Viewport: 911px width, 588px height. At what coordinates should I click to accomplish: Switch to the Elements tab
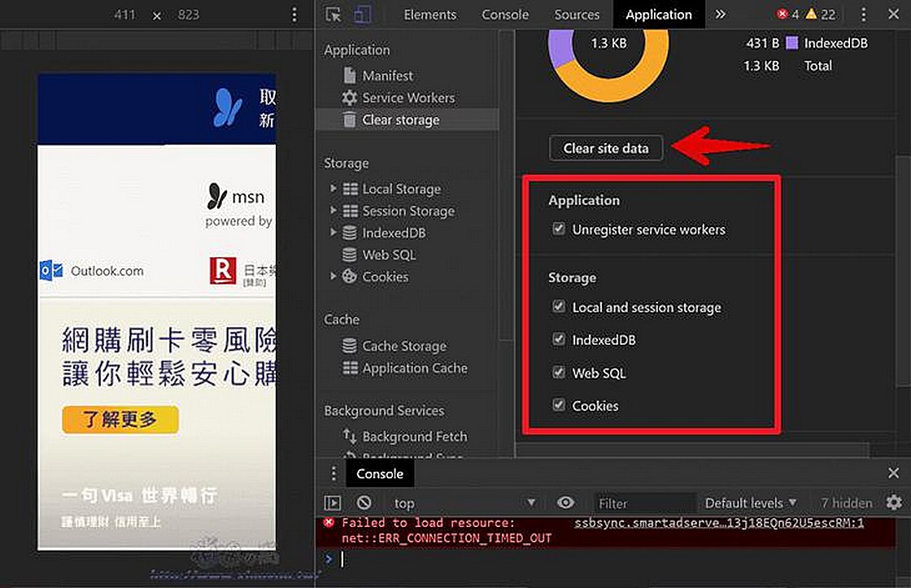coord(430,15)
